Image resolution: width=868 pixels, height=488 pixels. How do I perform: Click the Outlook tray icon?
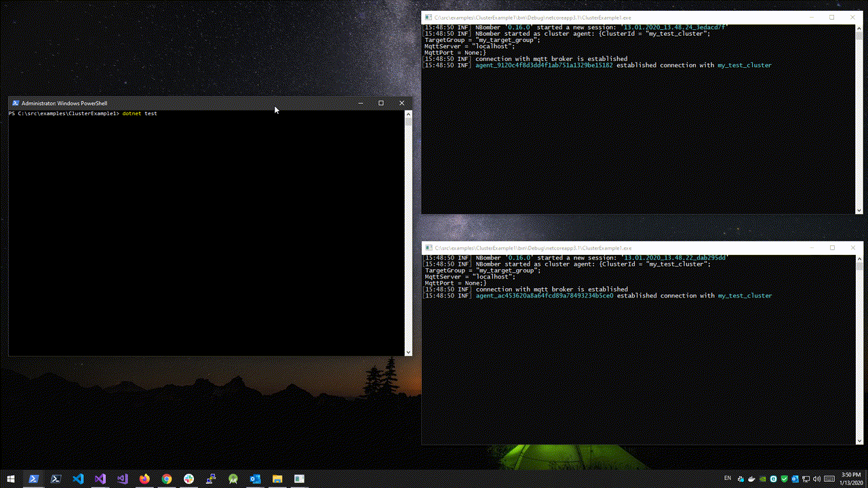click(x=795, y=479)
